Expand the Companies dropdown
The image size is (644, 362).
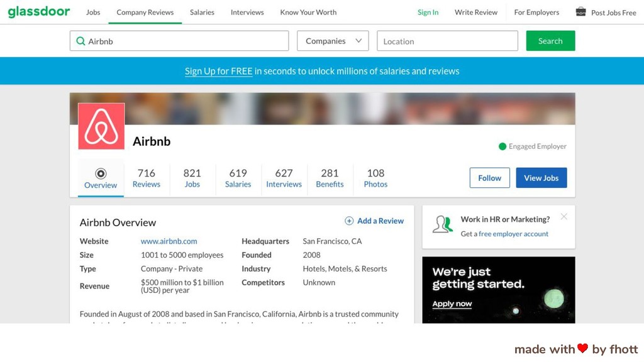click(333, 41)
